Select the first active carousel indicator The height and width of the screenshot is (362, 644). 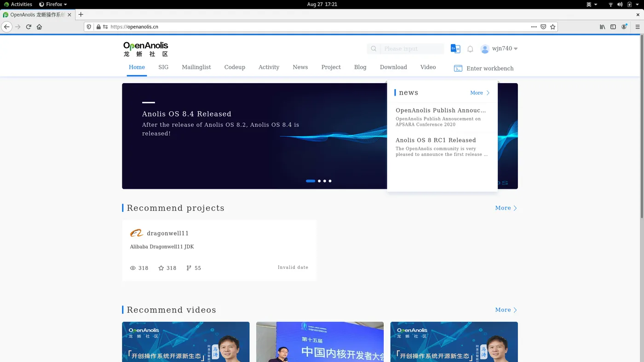[x=310, y=181]
